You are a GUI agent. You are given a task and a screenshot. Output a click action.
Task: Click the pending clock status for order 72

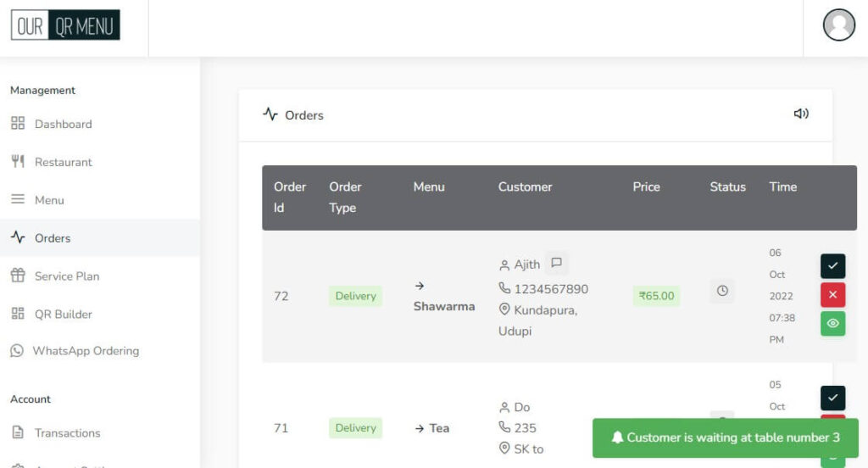pyautogui.click(x=722, y=291)
